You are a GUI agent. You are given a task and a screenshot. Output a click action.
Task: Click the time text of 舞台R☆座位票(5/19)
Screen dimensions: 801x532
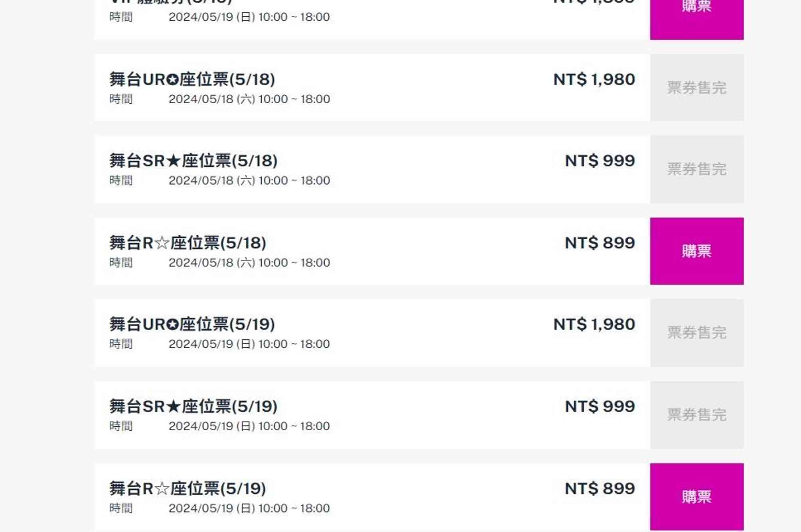(x=249, y=508)
